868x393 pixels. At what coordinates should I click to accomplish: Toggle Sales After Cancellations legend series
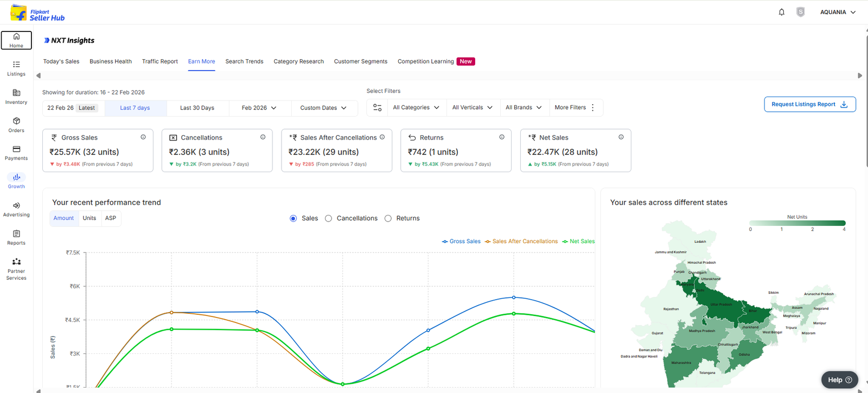(x=521, y=242)
